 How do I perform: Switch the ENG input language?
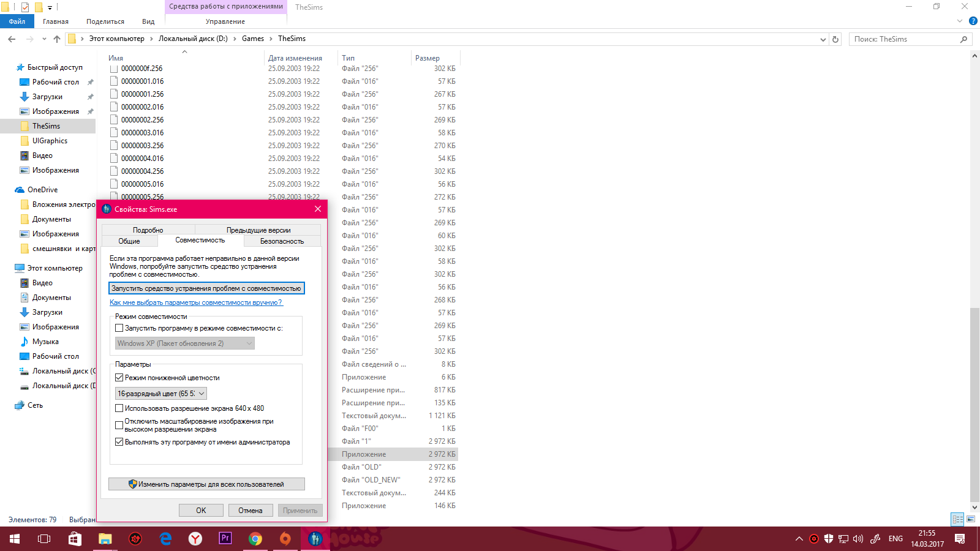click(x=895, y=539)
